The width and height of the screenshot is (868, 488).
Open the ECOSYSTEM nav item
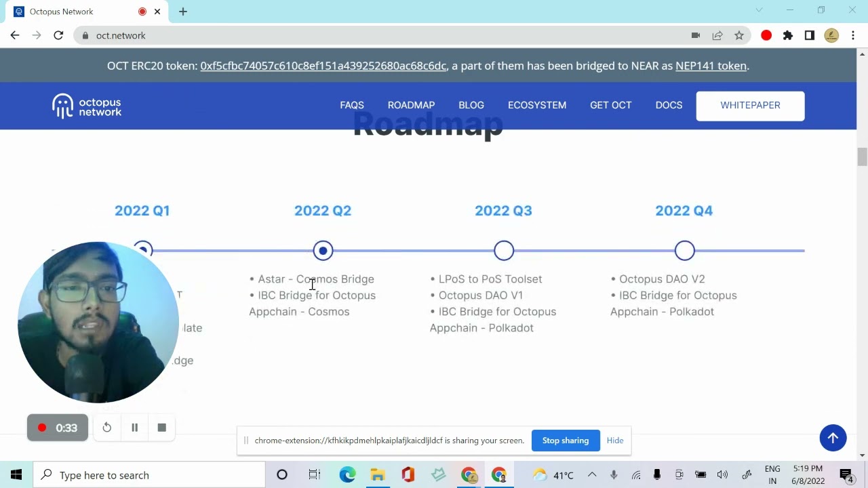(537, 105)
